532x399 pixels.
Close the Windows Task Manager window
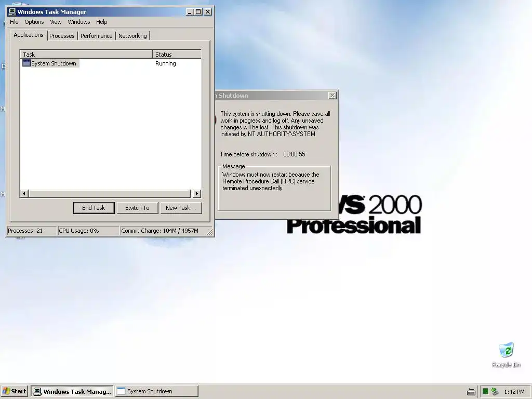point(208,12)
